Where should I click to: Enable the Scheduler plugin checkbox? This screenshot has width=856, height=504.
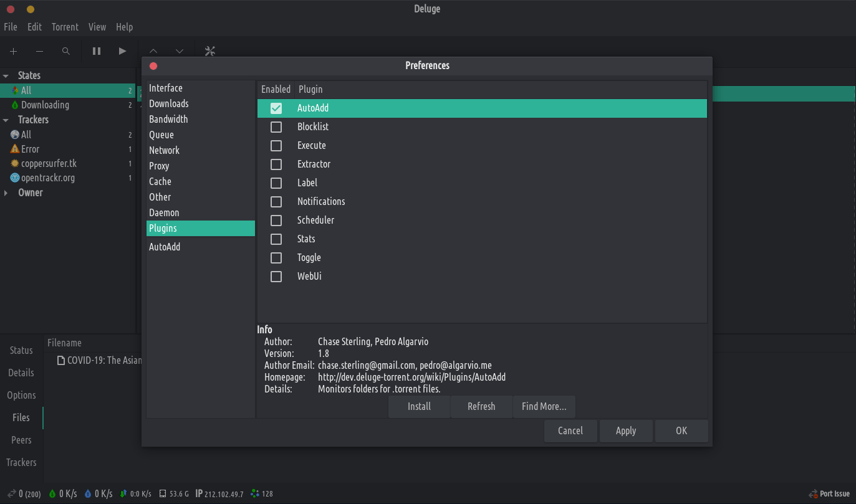point(276,220)
